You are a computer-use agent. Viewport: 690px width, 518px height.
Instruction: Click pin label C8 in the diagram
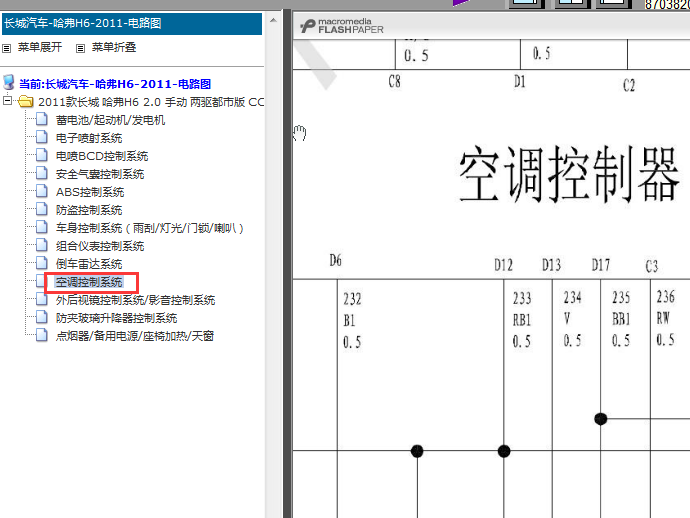[395, 81]
